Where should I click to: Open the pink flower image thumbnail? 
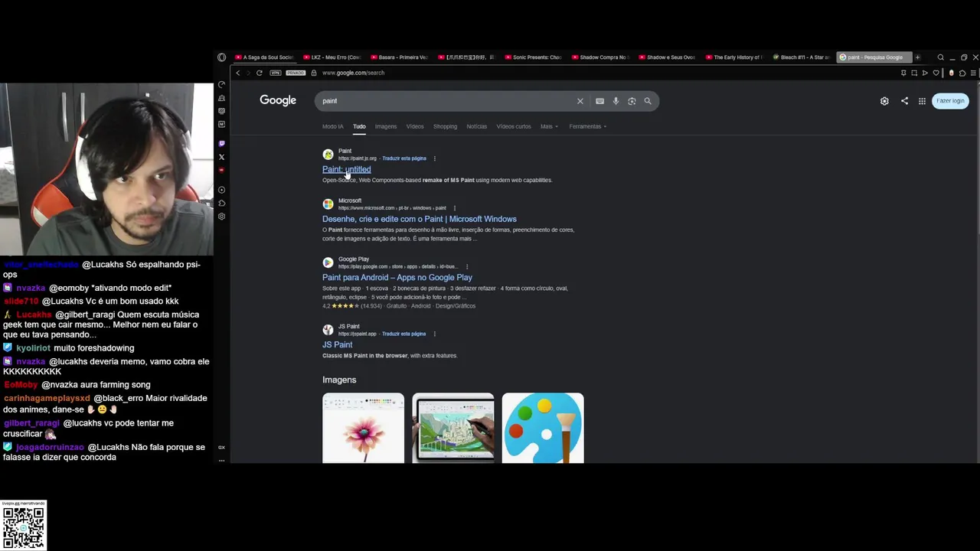tap(363, 428)
